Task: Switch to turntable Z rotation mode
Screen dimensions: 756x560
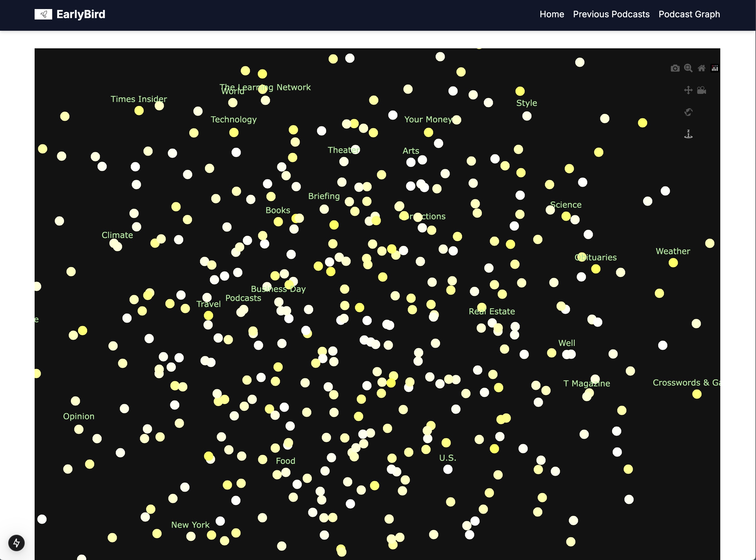Action: pos(688,134)
